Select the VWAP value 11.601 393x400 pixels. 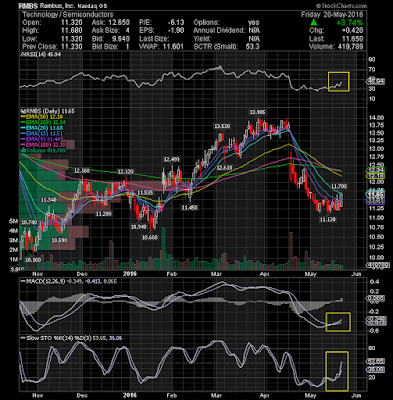pos(173,46)
